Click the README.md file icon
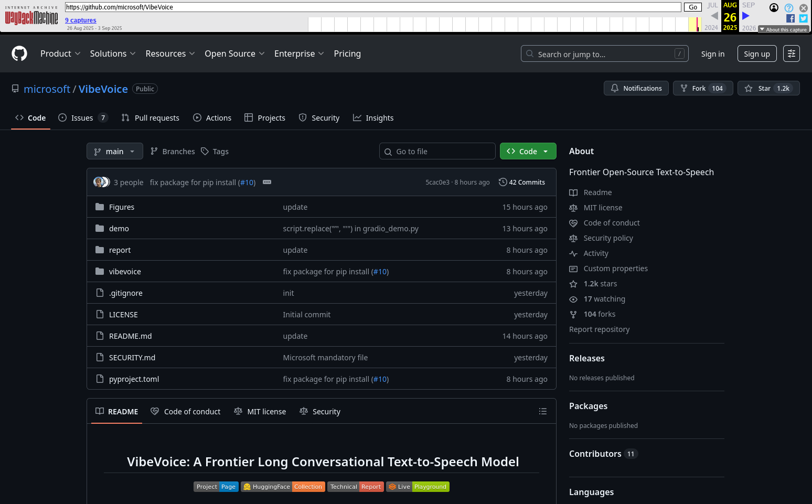 click(100, 336)
